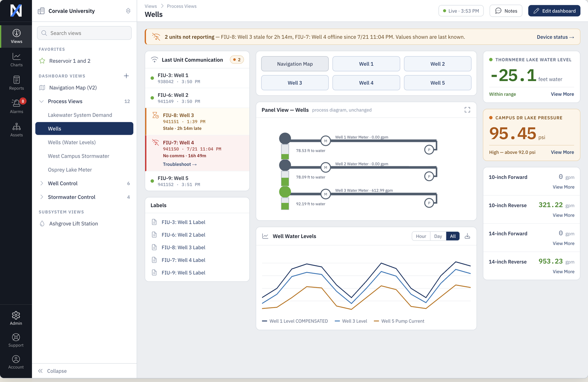Click inside Search views field

tap(84, 33)
